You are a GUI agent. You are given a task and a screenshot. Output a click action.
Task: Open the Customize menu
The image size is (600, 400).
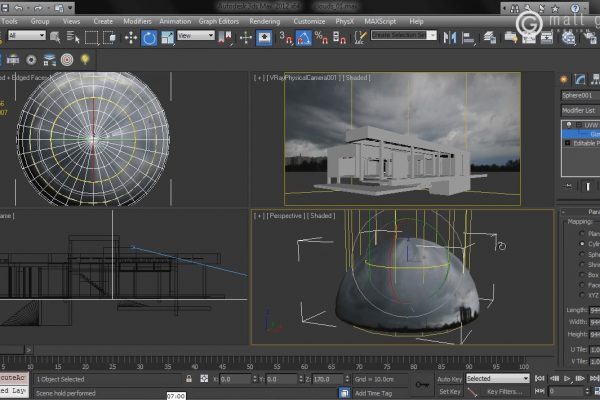click(309, 21)
